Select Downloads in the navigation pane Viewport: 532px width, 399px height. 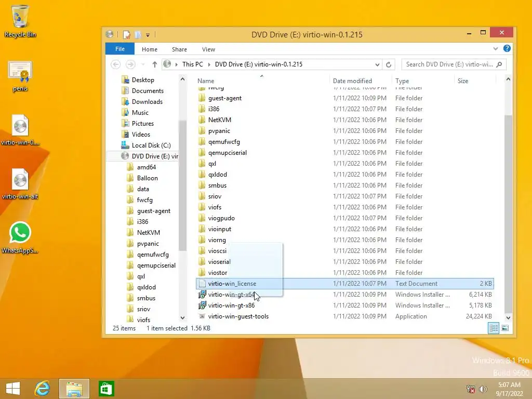[x=147, y=101]
